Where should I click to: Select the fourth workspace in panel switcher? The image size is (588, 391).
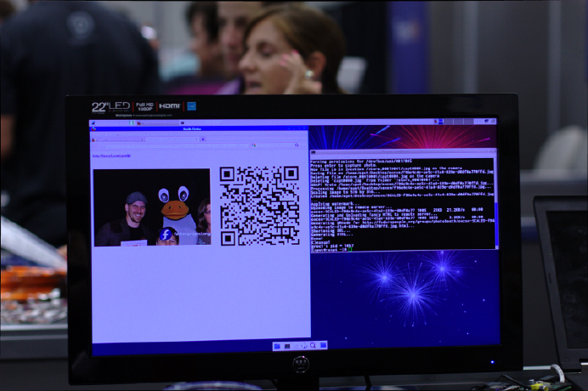point(468,122)
